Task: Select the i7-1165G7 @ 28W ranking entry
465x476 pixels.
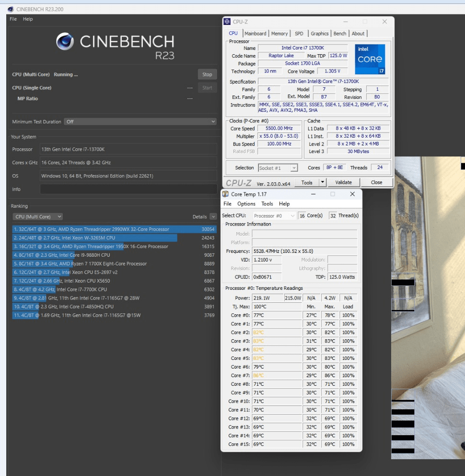Action: [115, 298]
